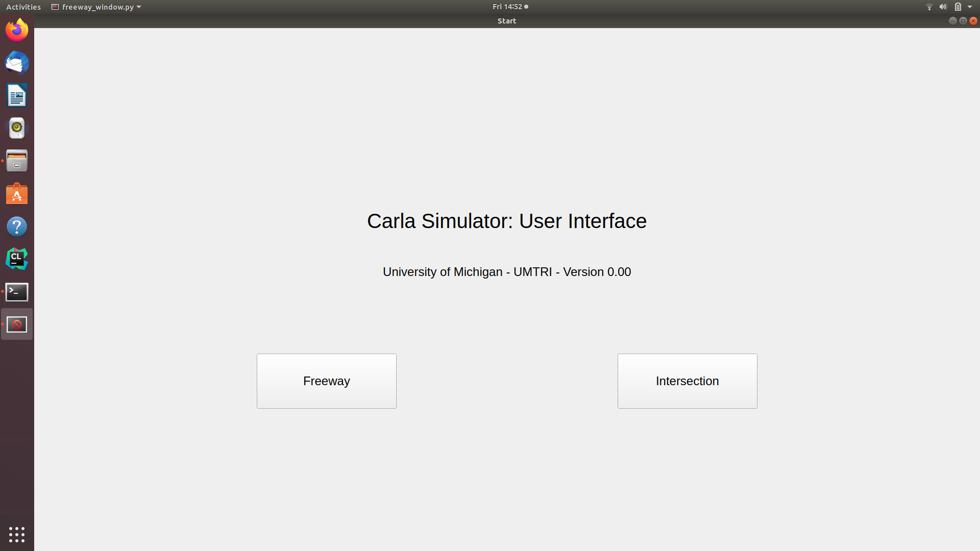
Task: Open the Activities overview
Action: click(x=23, y=7)
